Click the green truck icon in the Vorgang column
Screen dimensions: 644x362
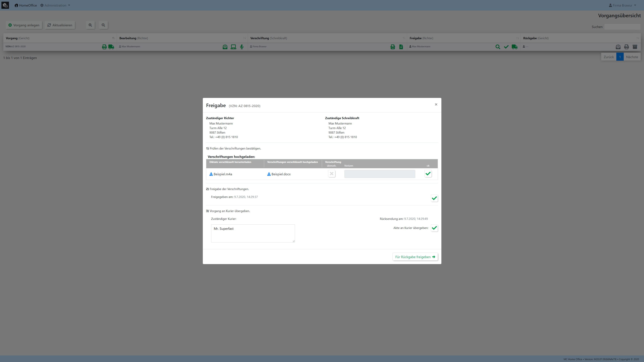click(111, 47)
